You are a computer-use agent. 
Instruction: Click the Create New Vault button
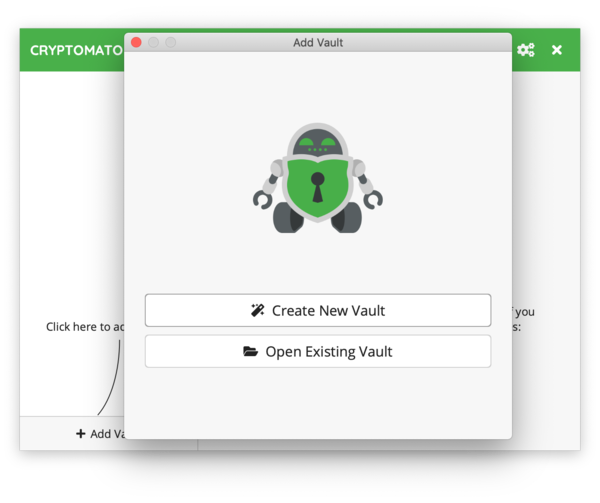point(318,310)
